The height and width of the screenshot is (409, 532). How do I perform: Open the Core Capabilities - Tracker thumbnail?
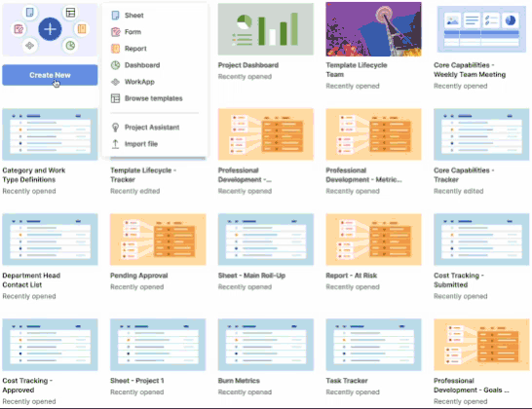click(481, 134)
